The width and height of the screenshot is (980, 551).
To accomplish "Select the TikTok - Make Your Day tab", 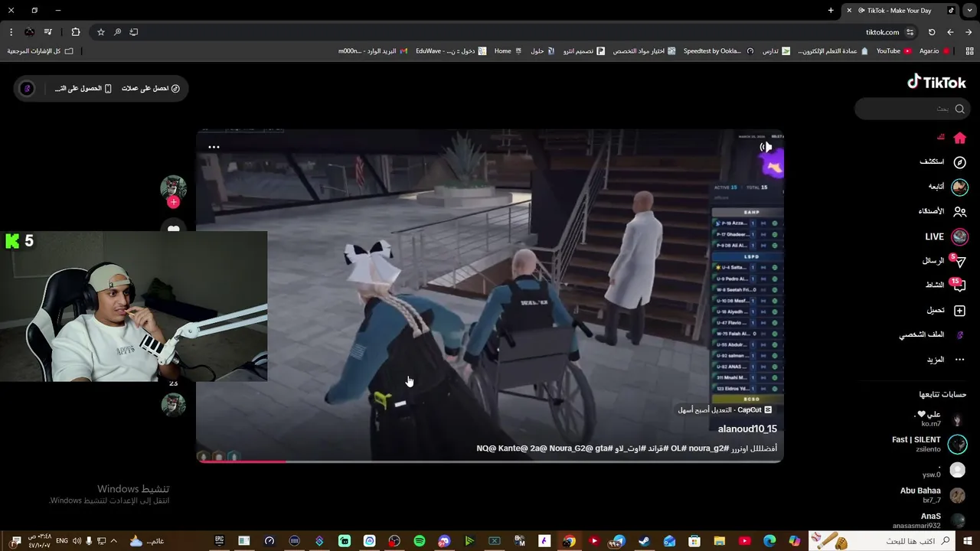I will (900, 11).
